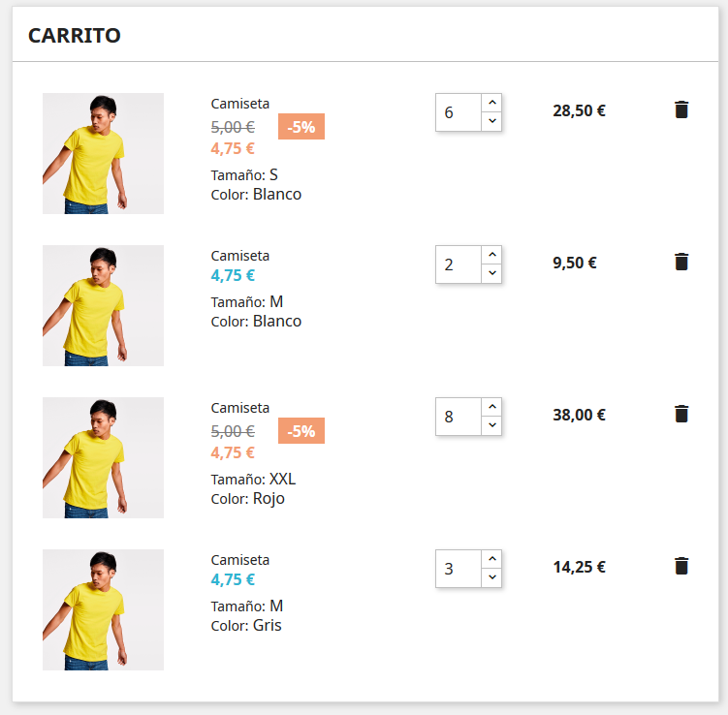
Task: Open Camiseta link for size M Gris
Action: click(240, 560)
